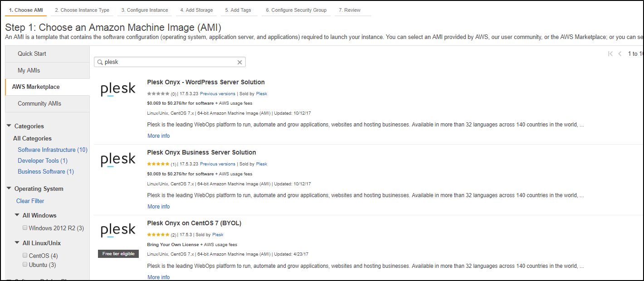Tick the Ubuntu filter checkbox
The height and width of the screenshot is (281, 644).
click(x=25, y=264)
